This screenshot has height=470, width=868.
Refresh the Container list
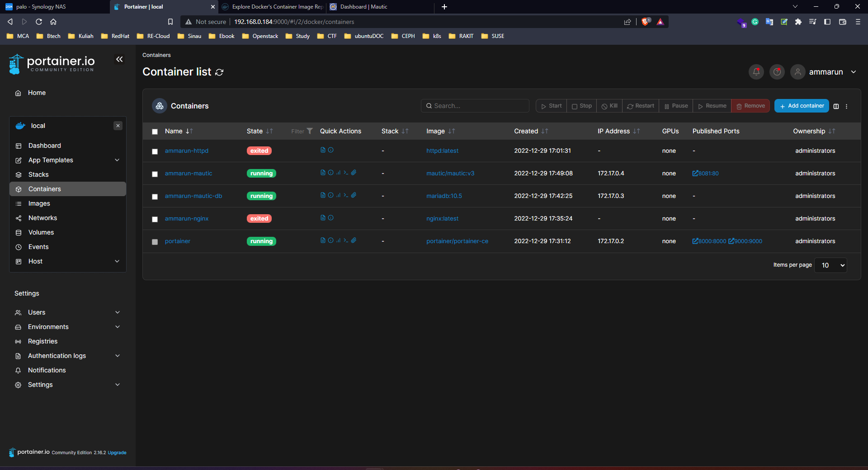[x=219, y=72]
